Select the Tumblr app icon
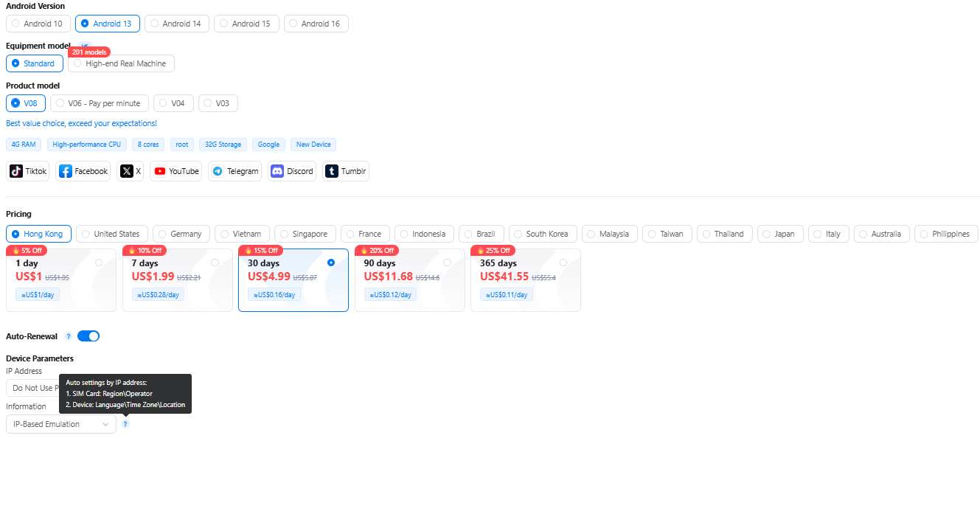Screen dimensions: 980x514 (345, 170)
